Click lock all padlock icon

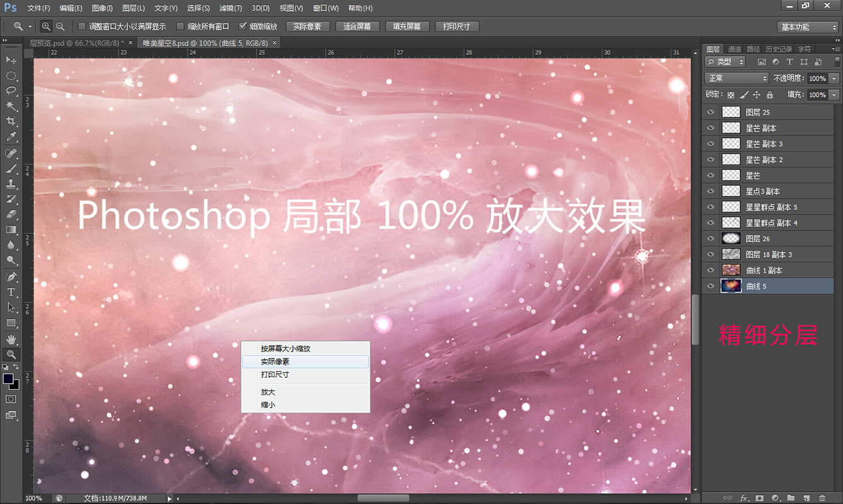769,95
